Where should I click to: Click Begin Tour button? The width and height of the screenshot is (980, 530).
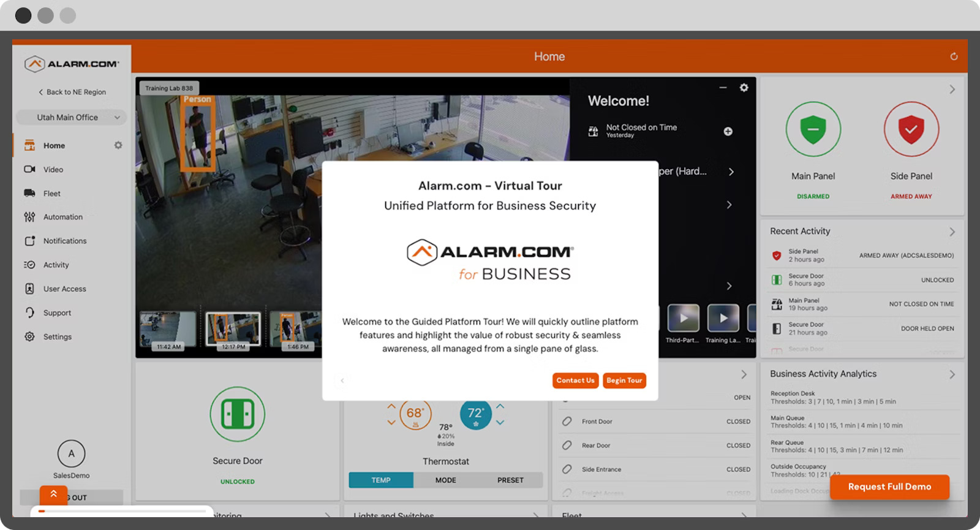pos(624,380)
